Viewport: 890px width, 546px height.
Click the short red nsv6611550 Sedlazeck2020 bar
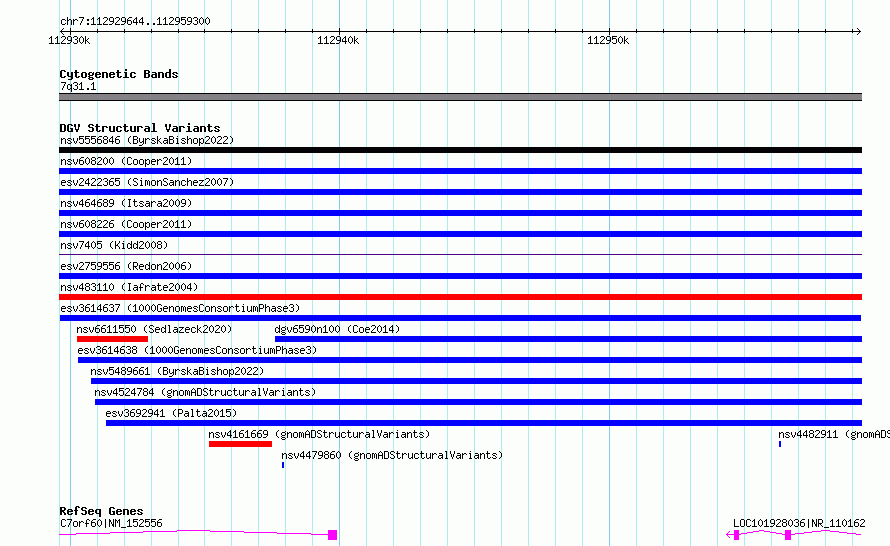click(x=112, y=339)
